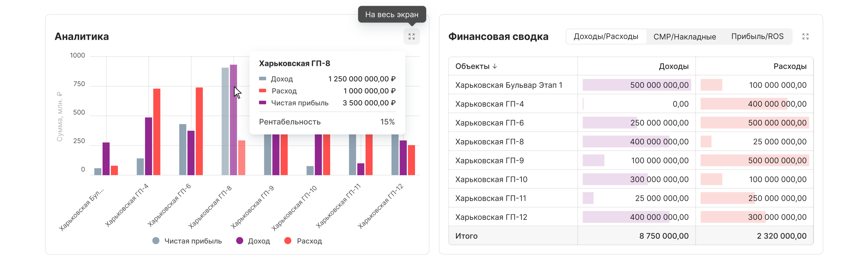This screenshot has width=868, height=269.
Task: Click purple income bar for Харьковская ГП-4
Action: point(148,146)
